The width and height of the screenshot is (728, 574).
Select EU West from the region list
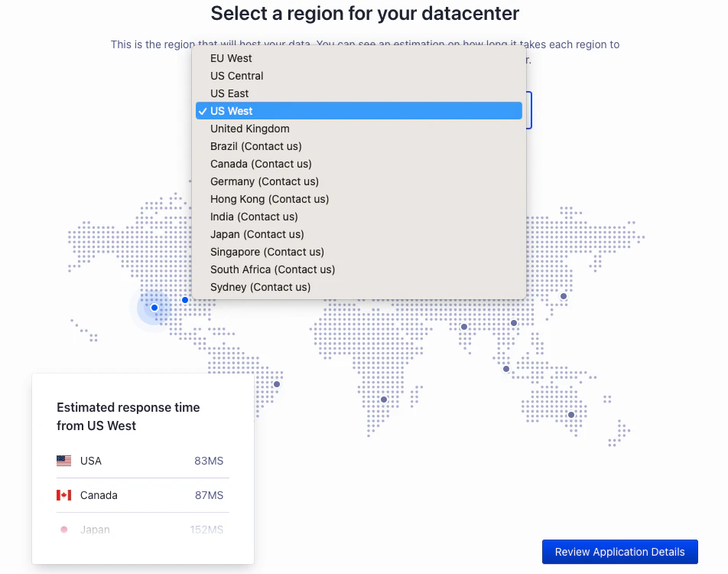click(359, 58)
